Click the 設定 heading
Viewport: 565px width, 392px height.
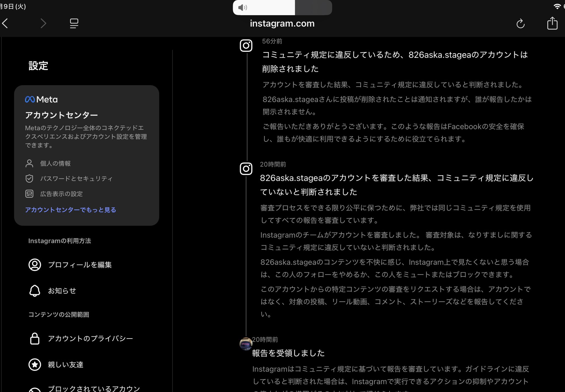pos(38,66)
